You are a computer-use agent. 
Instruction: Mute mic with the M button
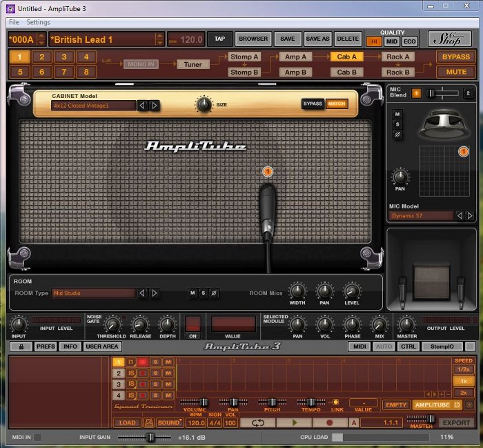(x=397, y=115)
